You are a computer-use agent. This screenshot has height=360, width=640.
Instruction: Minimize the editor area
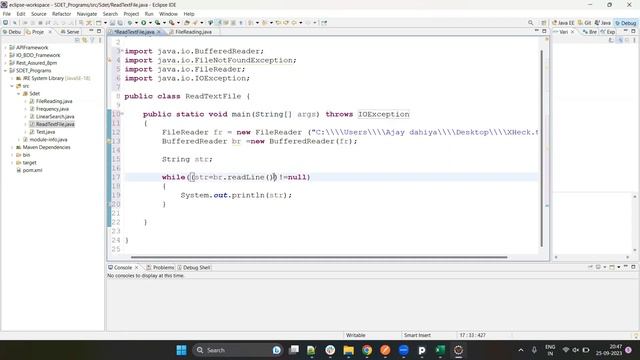pos(537,31)
